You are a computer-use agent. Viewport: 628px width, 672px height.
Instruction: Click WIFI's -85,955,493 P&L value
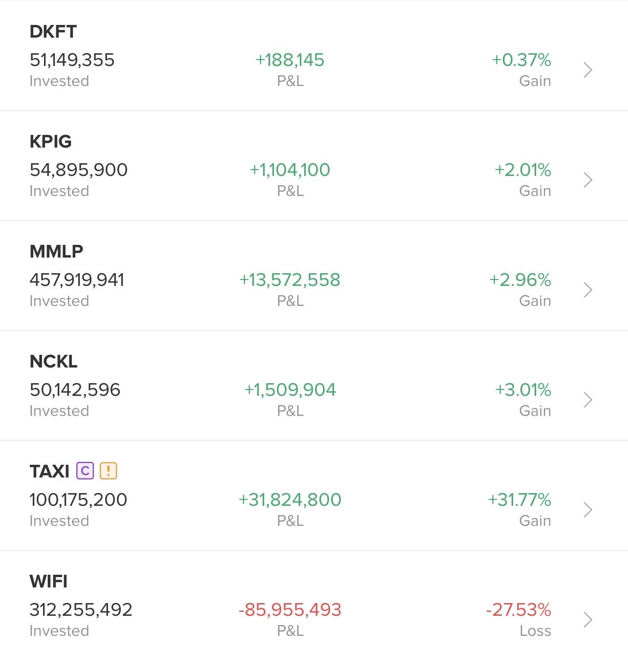coord(290,609)
